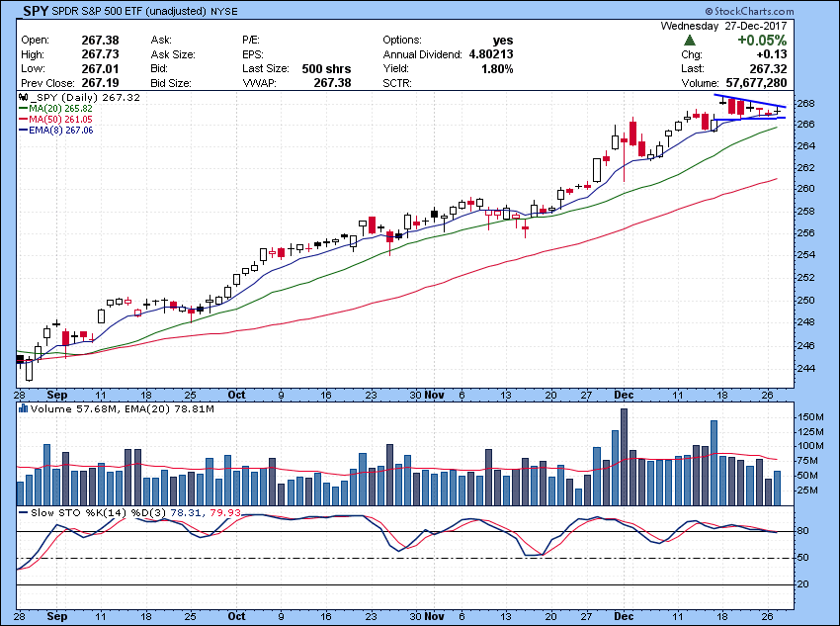Click the StockCharts.com copyright watermark link

(748, 11)
